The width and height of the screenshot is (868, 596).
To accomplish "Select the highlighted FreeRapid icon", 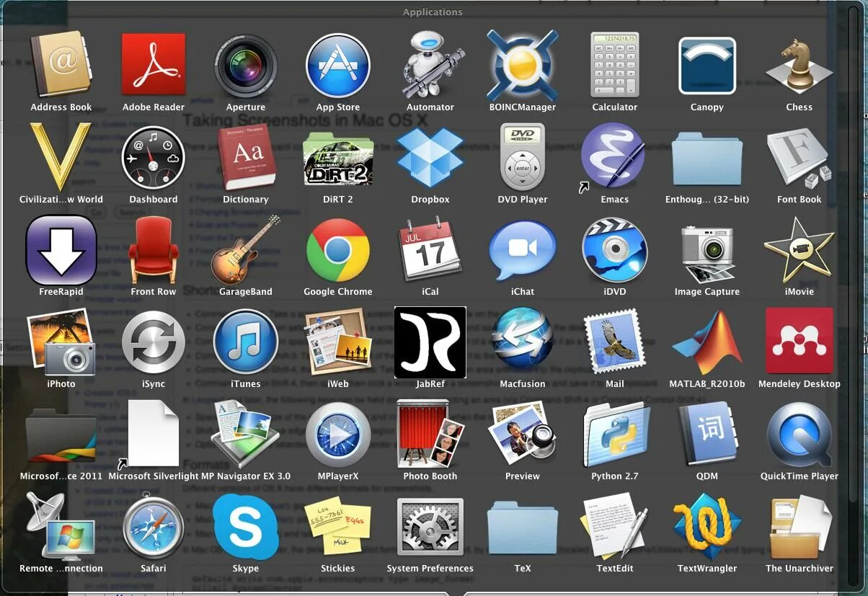I will 61,249.
